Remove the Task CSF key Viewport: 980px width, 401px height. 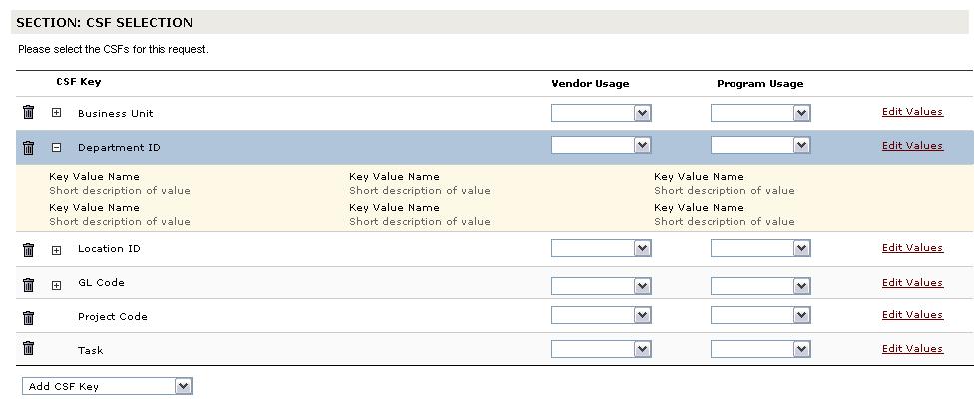click(28, 348)
